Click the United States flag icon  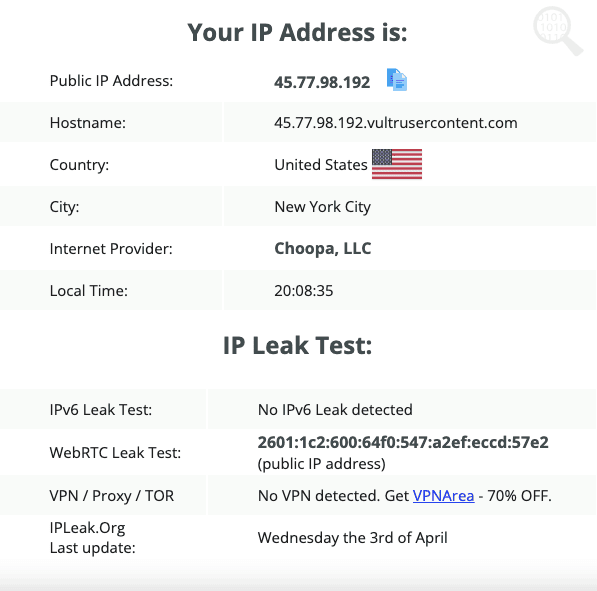click(397, 164)
